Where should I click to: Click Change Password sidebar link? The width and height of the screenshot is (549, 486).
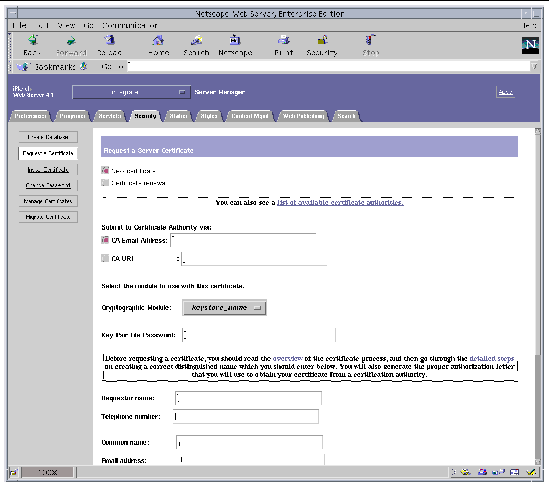pyautogui.click(x=48, y=185)
